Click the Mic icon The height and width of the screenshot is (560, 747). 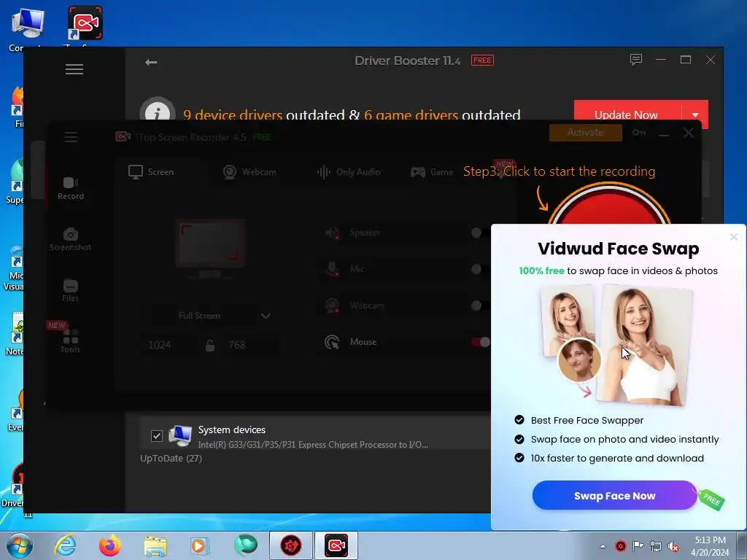click(x=332, y=269)
